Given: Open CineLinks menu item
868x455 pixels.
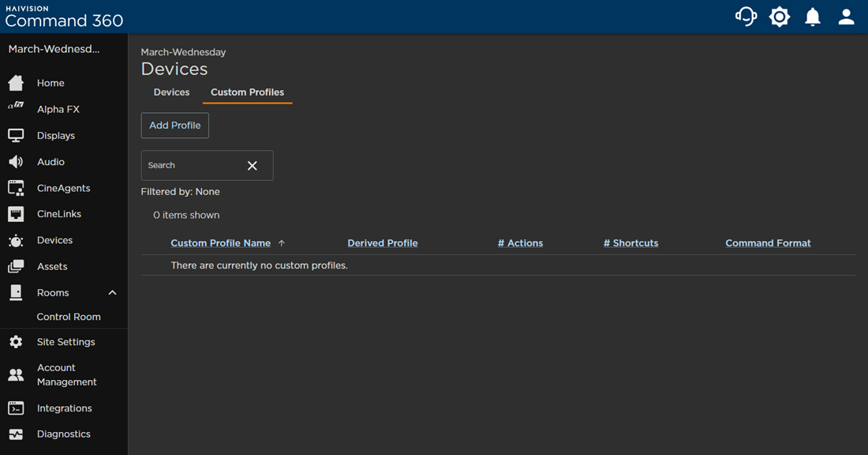Looking at the screenshot, I should tap(58, 214).
